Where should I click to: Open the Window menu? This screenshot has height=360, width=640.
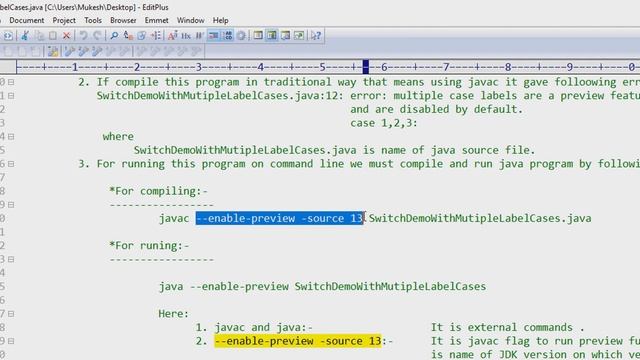point(190,20)
